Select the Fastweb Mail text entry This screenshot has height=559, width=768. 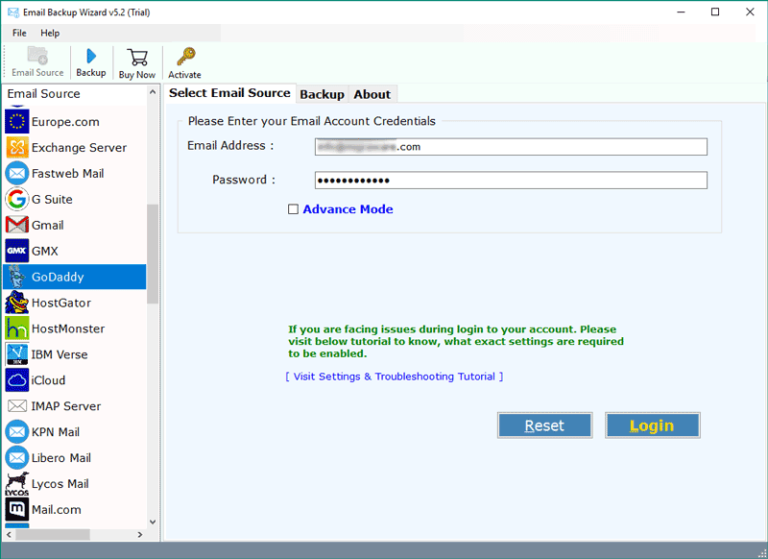(x=68, y=173)
